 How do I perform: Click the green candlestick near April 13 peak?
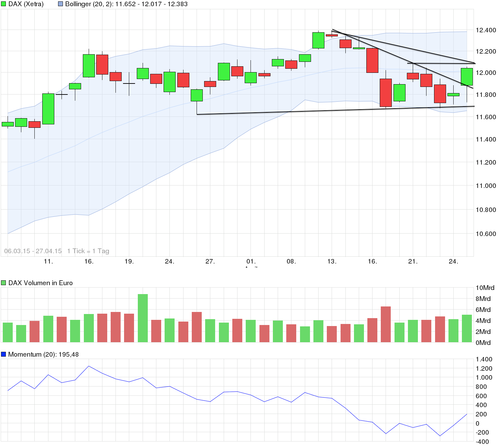(319, 40)
